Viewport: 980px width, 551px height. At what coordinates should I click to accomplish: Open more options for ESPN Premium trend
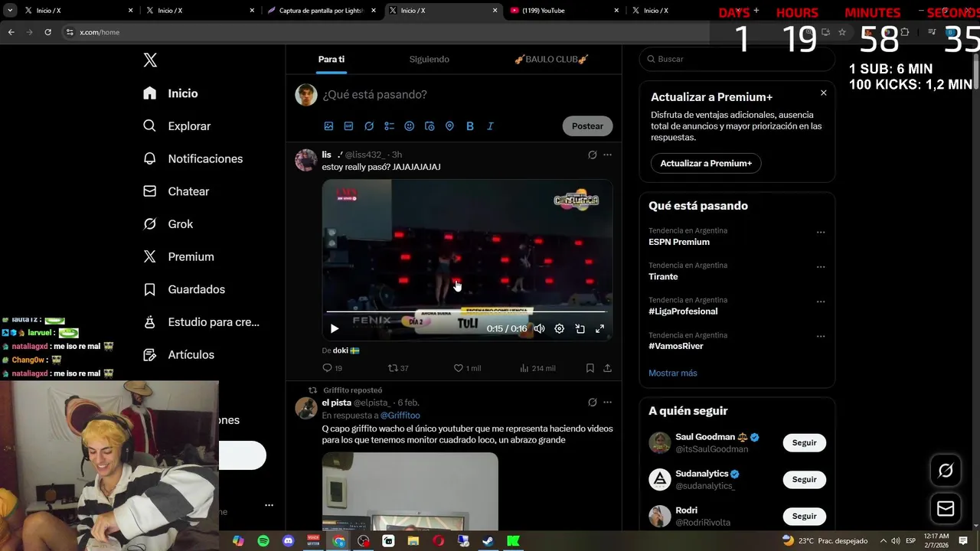tap(821, 232)
